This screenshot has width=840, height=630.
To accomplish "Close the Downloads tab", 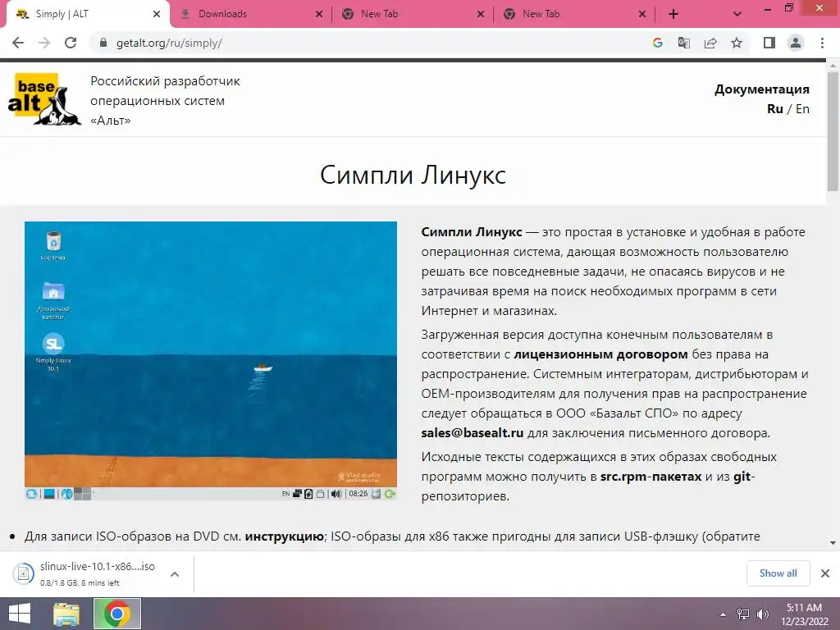I will coord(319,15).
